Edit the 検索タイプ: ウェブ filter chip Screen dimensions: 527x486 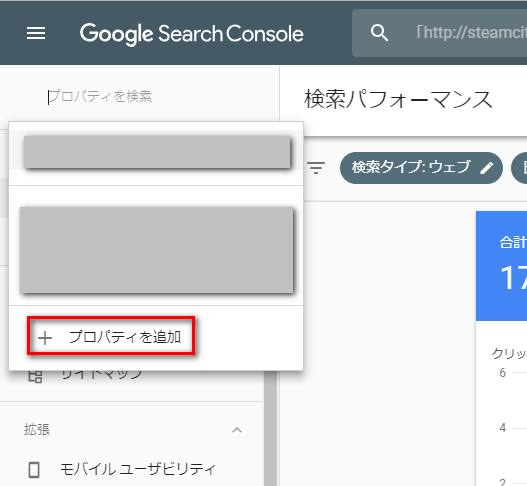tap(421, 168)
